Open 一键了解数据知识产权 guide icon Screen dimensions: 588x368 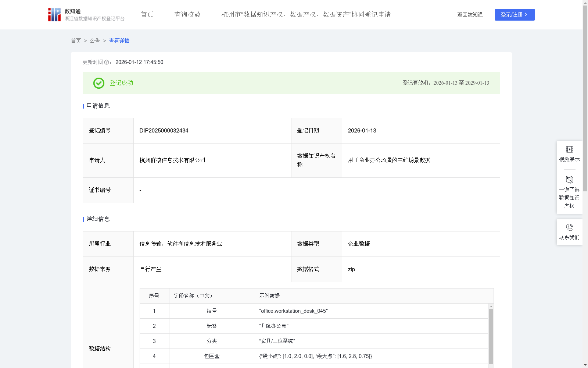point(569,180)
